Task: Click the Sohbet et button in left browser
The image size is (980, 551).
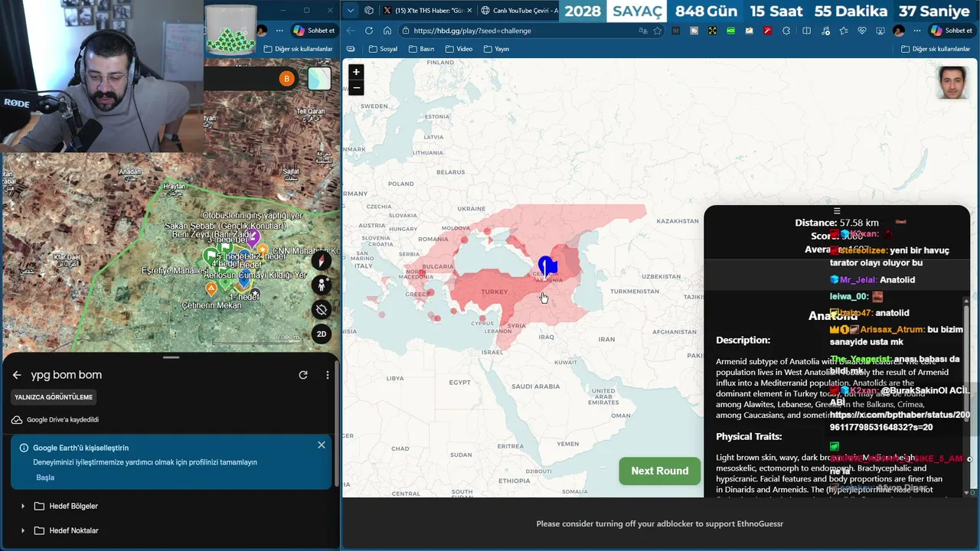Action: click(x=314, y=31)
